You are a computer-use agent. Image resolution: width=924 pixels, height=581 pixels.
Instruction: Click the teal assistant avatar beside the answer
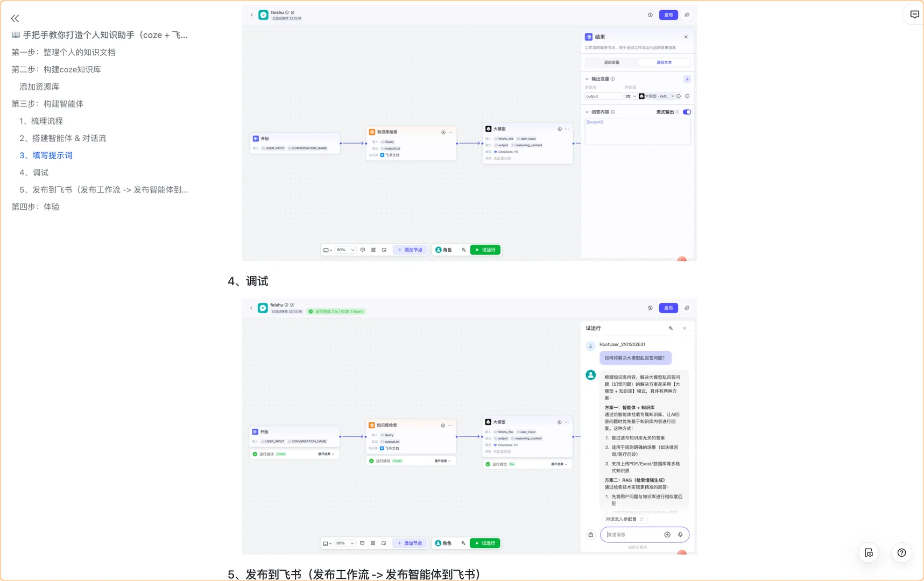pos(591,375)
